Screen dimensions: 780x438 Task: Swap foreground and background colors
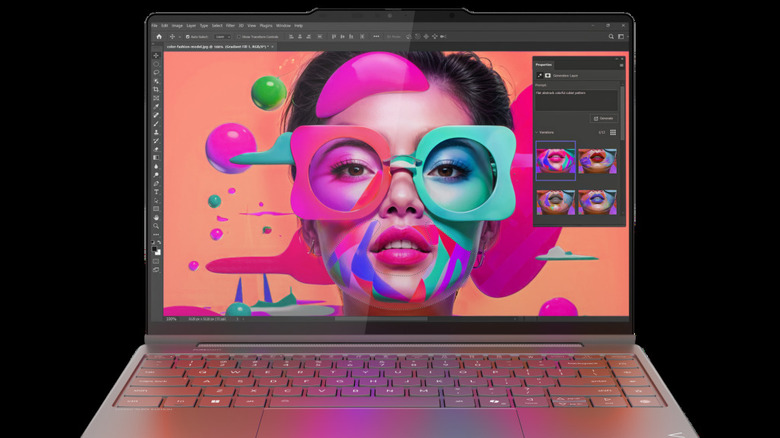tap(159, 243)
